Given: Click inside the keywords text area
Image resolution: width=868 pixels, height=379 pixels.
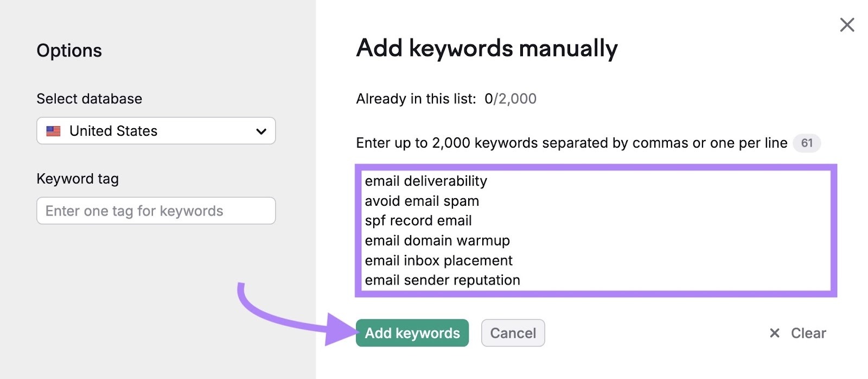Looking at the screenshot, I should tap(597, 231).
